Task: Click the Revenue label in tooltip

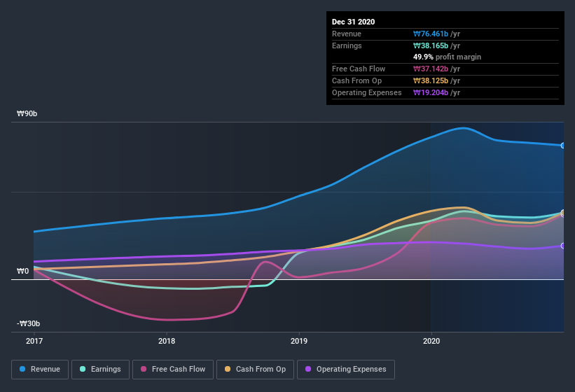Action: pos(347,34)
